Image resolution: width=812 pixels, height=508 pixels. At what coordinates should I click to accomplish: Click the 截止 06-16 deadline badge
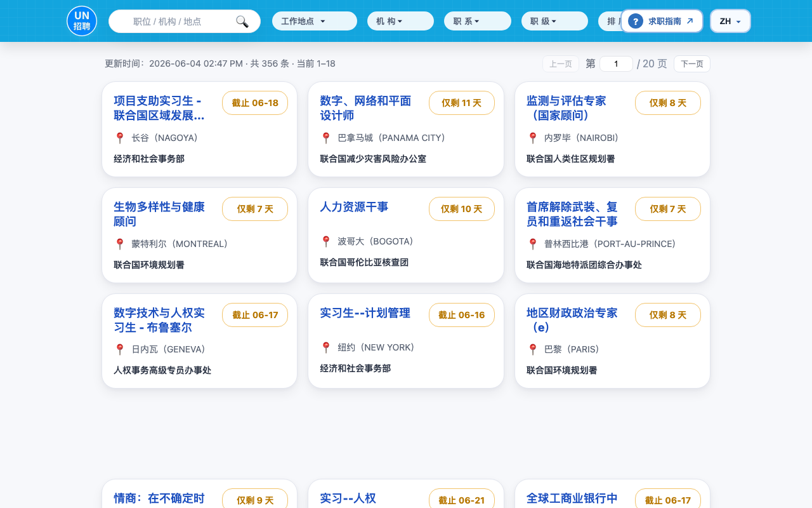[462, 315]
